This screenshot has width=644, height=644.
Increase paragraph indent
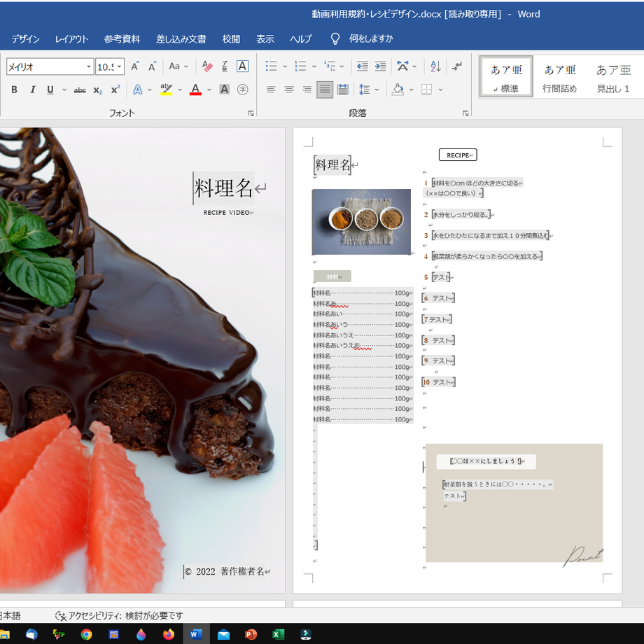tap(380, 66)
